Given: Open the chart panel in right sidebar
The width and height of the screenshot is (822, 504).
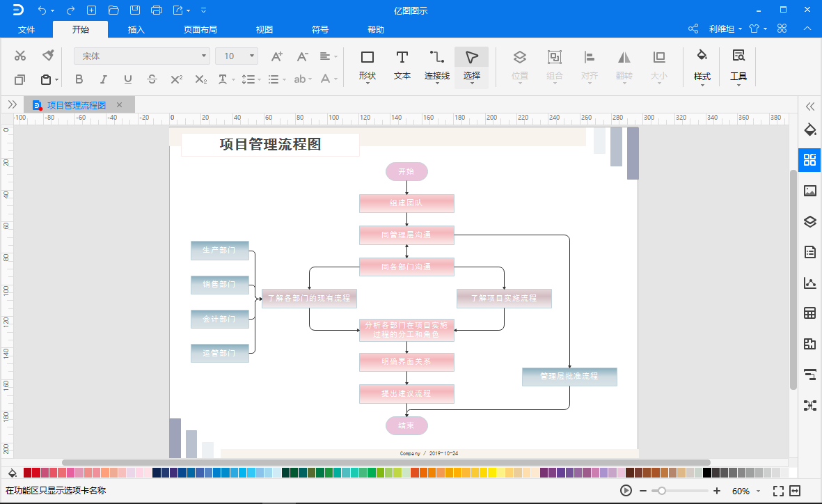Looking at the screenshot, I should click(809, 283).
